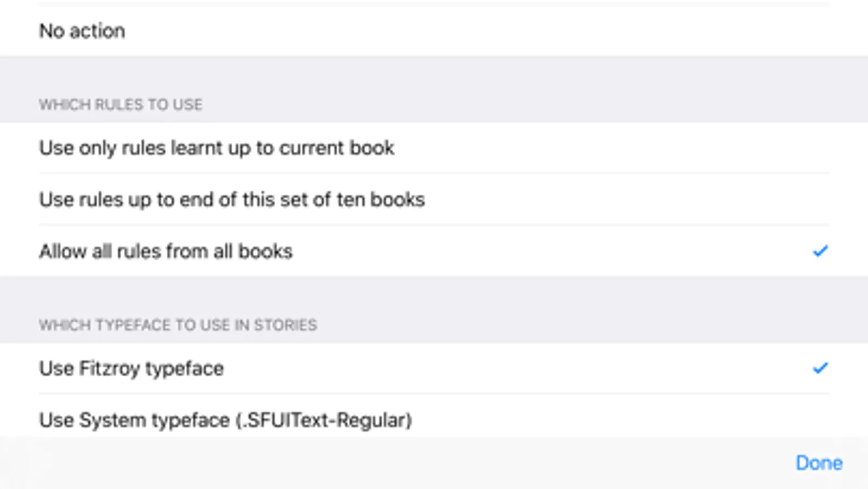Restrict rules to the current book only
Image resolution: width=868 pixels, height=489 pixels.
click(217, 148)
